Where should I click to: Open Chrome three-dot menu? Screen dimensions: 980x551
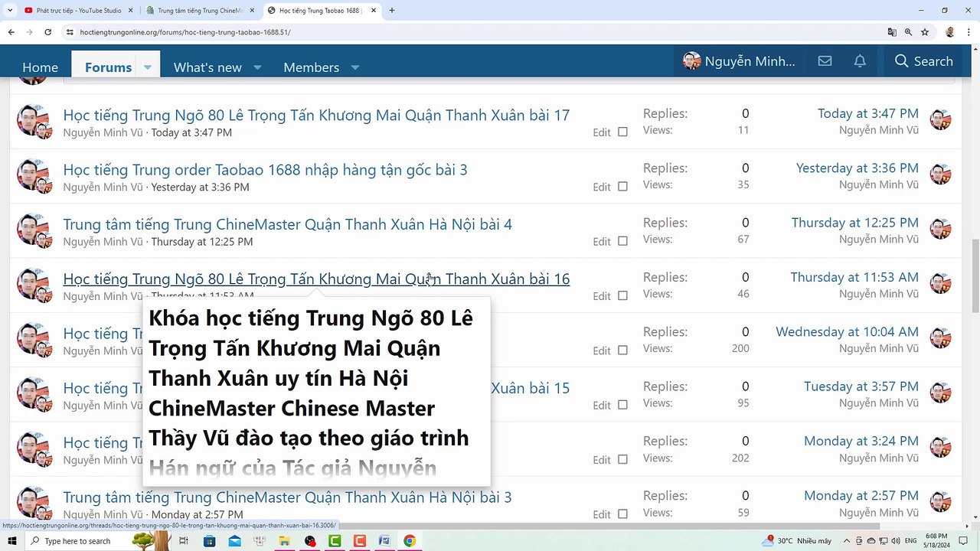pos(967,32)
